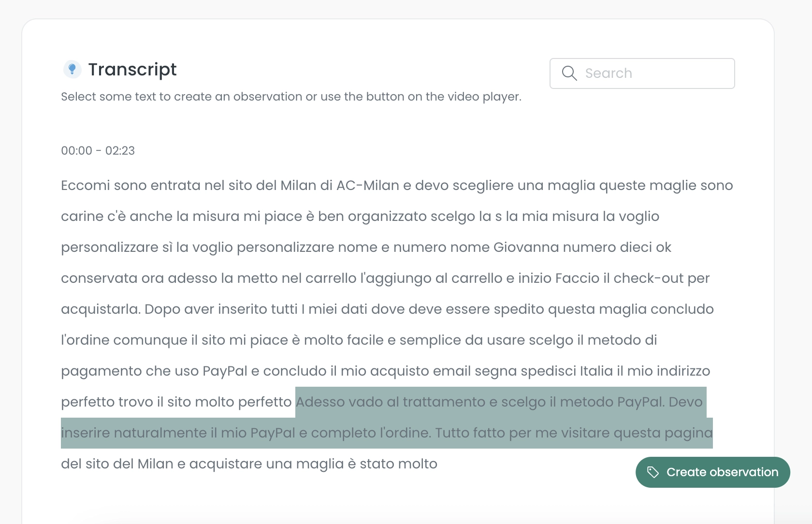Click the tag icon inside Create observation button
The height and width of the screenshot is (524, 812).
(x=653, y=472)
